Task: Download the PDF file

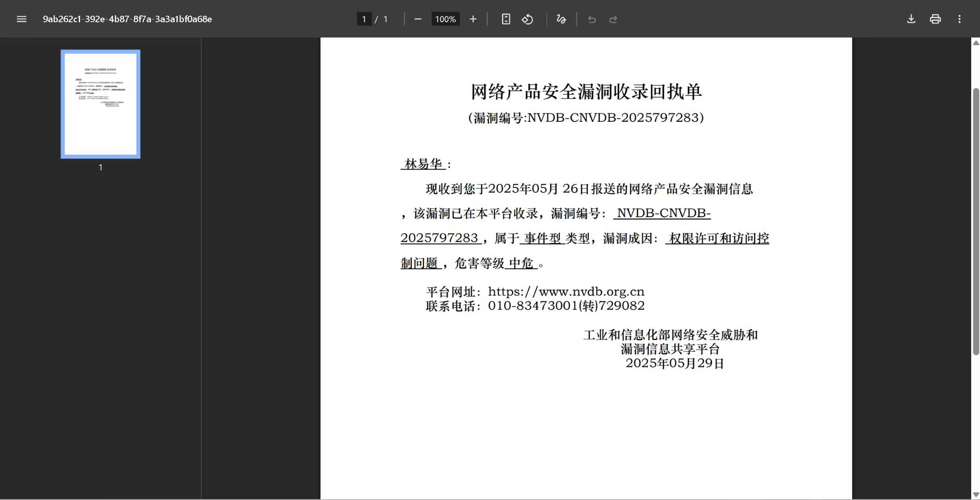Action: pos(911,19)
